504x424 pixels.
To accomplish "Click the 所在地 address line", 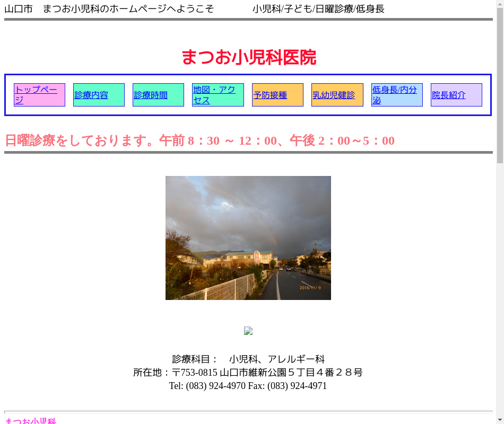I will coord(248,373).
